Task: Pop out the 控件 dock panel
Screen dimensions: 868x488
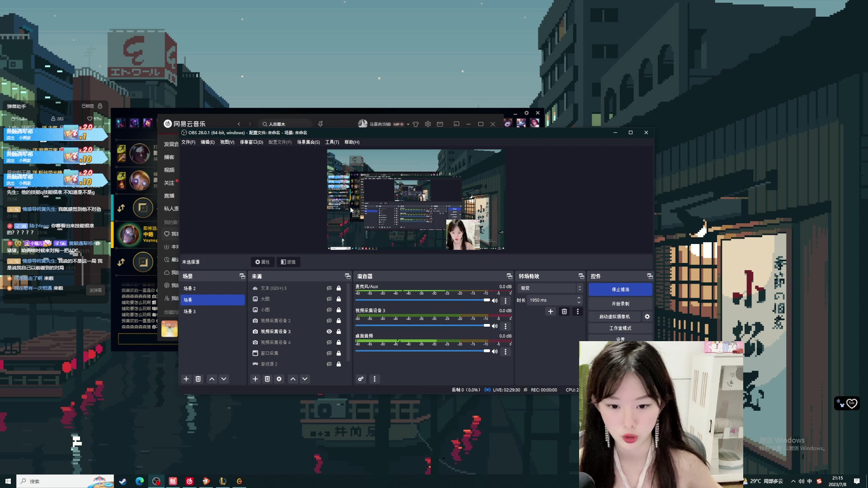Action: pos(650,276)
